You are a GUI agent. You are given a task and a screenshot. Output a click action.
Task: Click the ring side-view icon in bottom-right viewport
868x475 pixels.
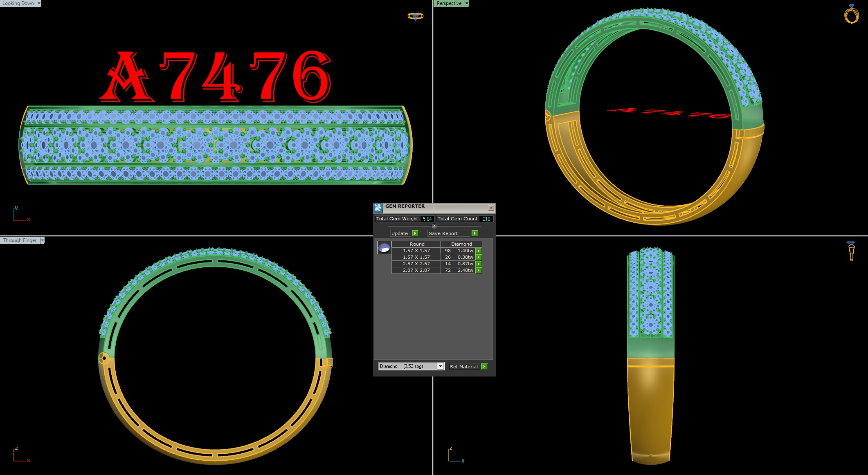click(851, 251)
